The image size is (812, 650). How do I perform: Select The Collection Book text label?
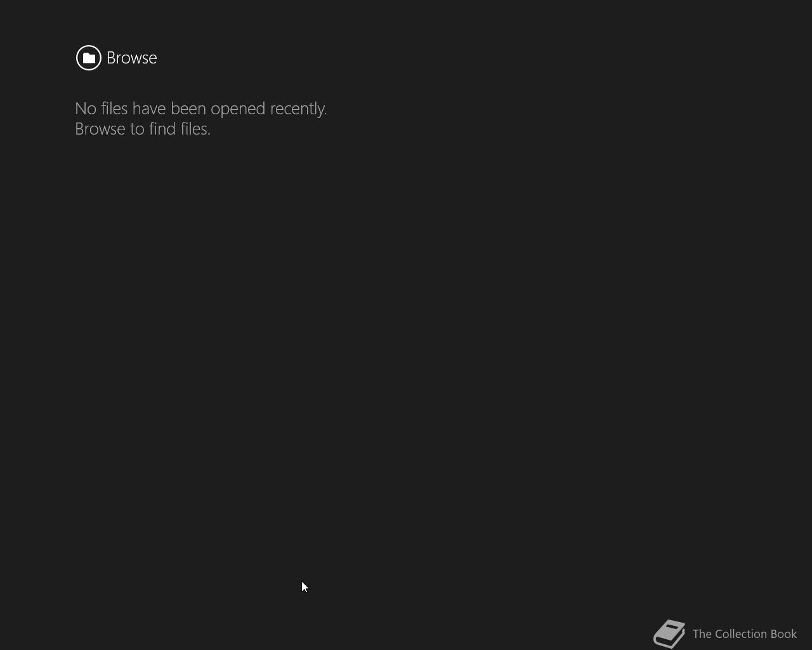coord(744,633)
